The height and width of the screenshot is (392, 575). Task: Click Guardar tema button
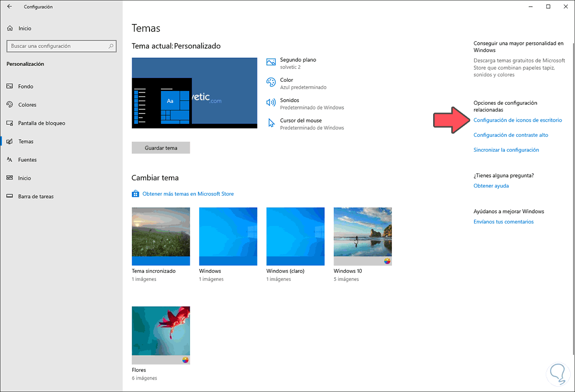click(161, 148)
